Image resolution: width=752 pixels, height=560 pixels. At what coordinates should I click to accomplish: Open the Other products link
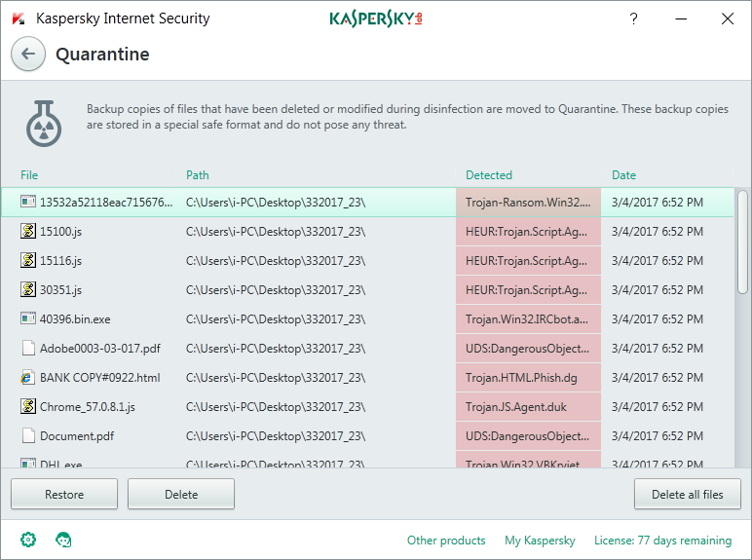(x=446, y=541)
